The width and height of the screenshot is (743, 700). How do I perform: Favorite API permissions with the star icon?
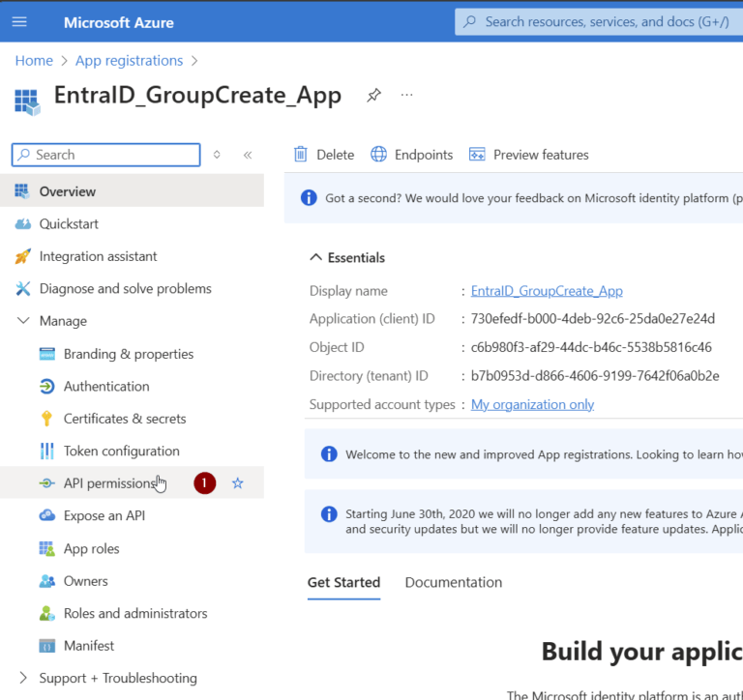point(238,483)
